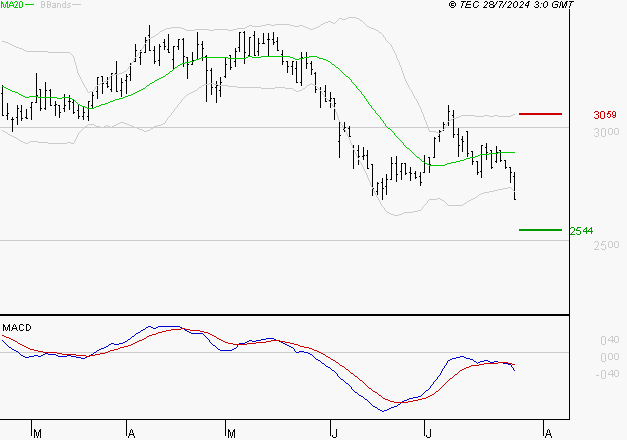Click the MACD panel title

pyautogui.click(x=17, y=328)
